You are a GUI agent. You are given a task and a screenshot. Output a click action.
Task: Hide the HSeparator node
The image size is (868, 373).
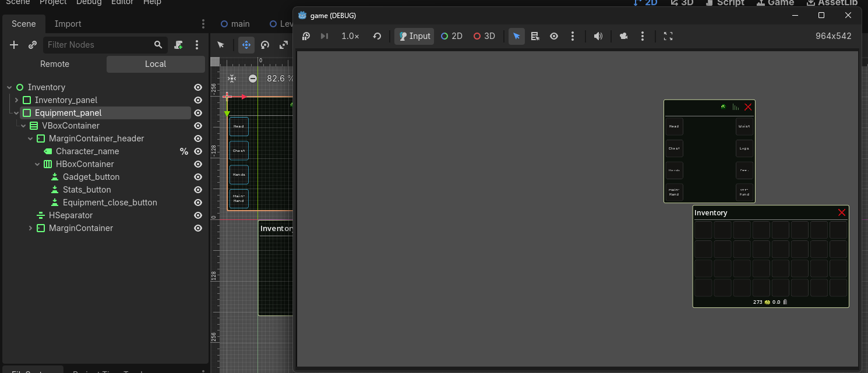(x=198, y=215)
